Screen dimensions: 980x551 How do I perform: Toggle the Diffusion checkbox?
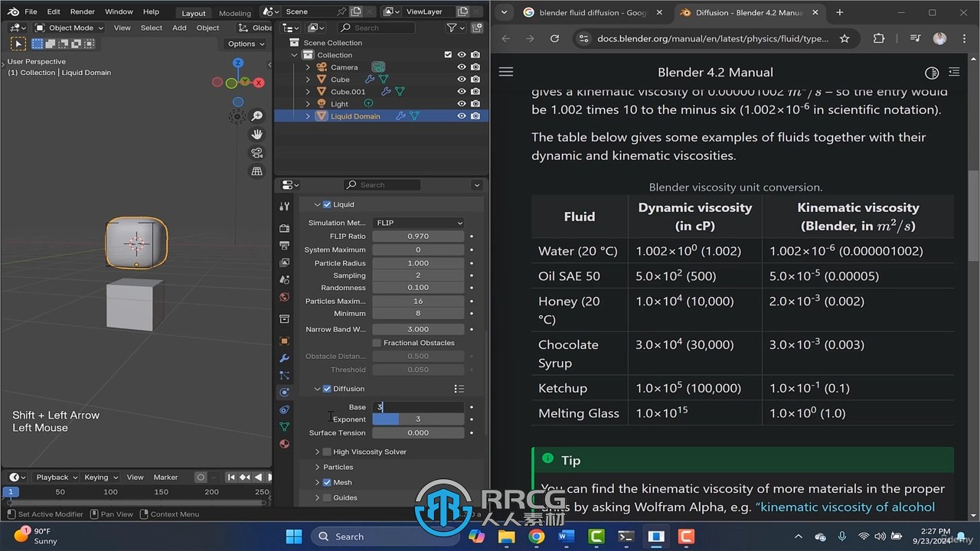coord(327,389)
